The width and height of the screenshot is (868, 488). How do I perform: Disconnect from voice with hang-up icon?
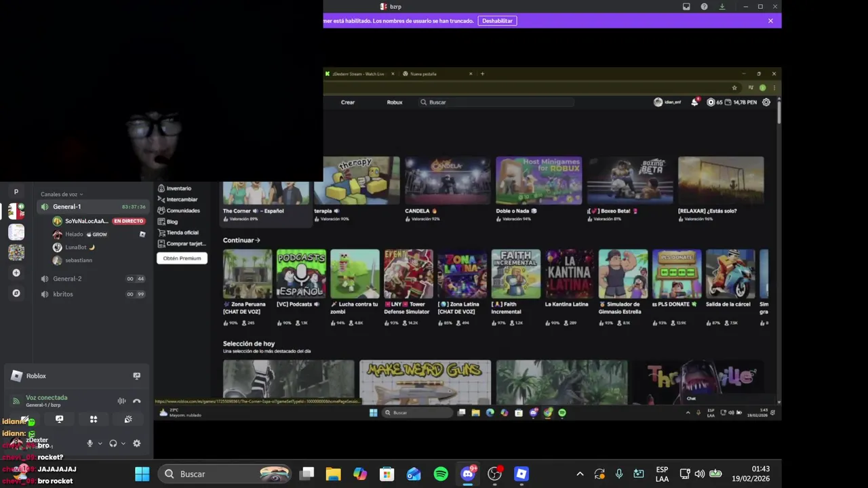tap(136, 401)
